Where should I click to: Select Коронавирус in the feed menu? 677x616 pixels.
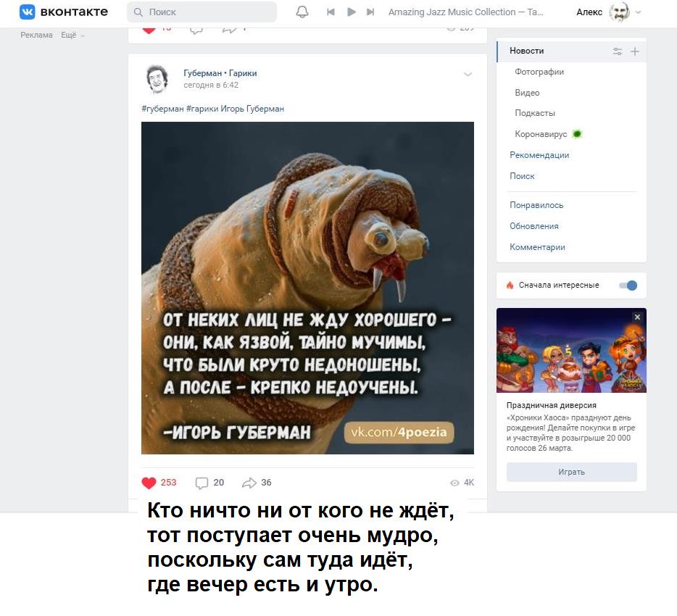(x=541, y=134)
